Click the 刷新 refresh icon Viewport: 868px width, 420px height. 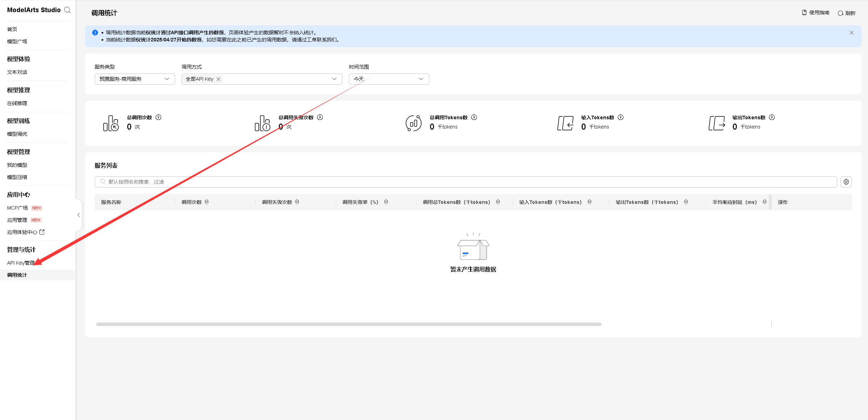pyautogui.click(x=840, y=13)
